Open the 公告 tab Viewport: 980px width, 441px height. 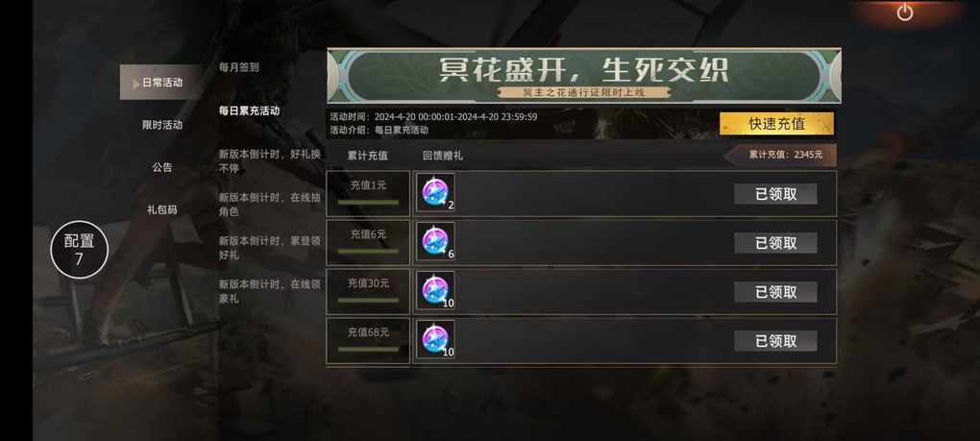(x=162, y=167)
